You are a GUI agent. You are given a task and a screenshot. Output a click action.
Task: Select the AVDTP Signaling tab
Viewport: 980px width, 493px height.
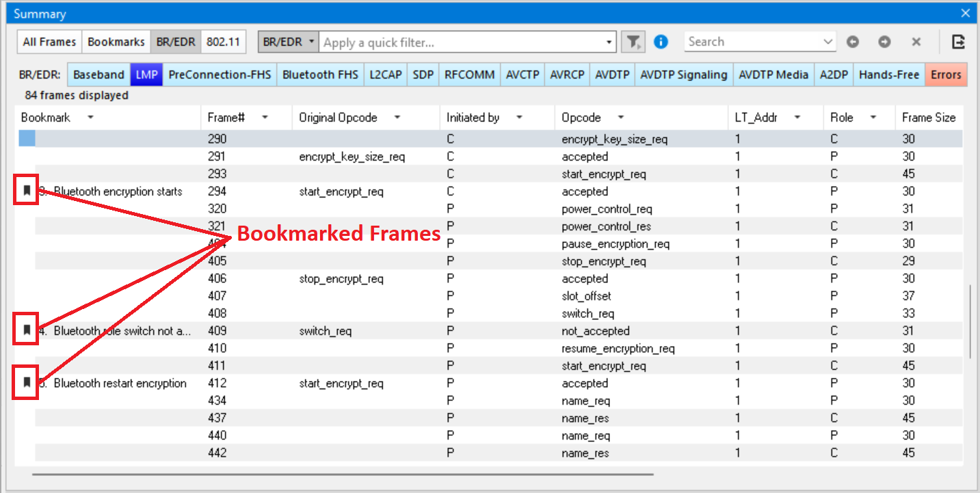(x=684, y=75)
